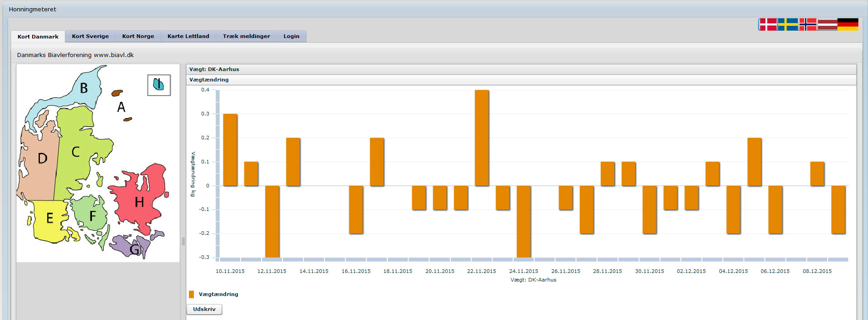Collapse the Vægt: DK-Aarhus panel header
The width and height of the screenshot is (868, 320).
521,69
